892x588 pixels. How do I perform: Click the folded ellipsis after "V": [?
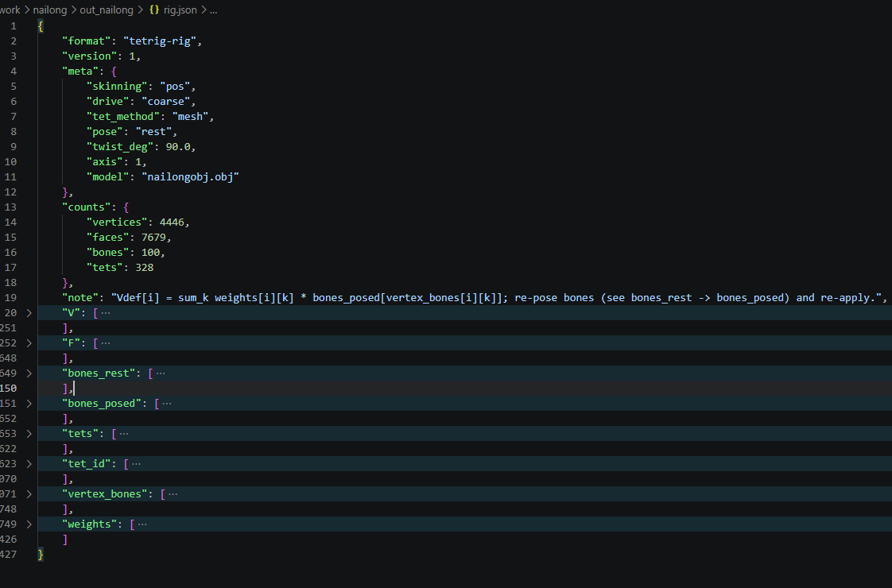tap(106, 313)
